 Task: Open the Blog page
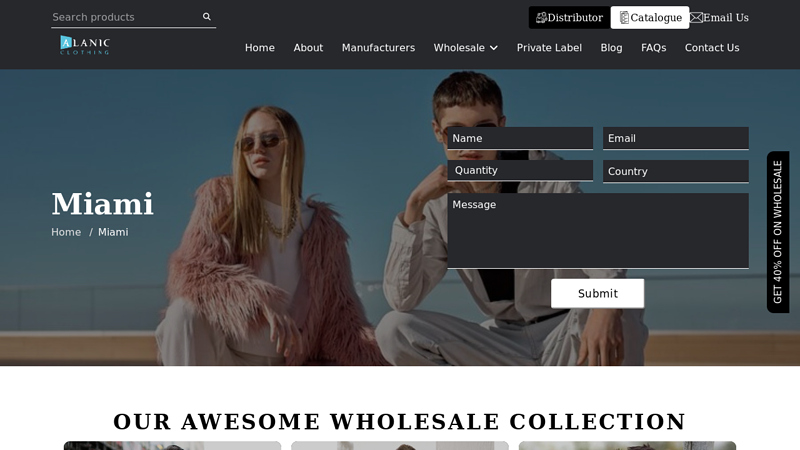pyautogui.click(x=611, y=48)
